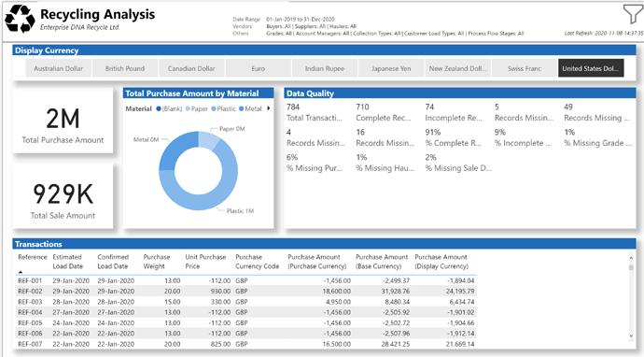This screenshot has width=644, height=357.
Task: Sort by Confirmed Load Date header
Action: point(113,262)
